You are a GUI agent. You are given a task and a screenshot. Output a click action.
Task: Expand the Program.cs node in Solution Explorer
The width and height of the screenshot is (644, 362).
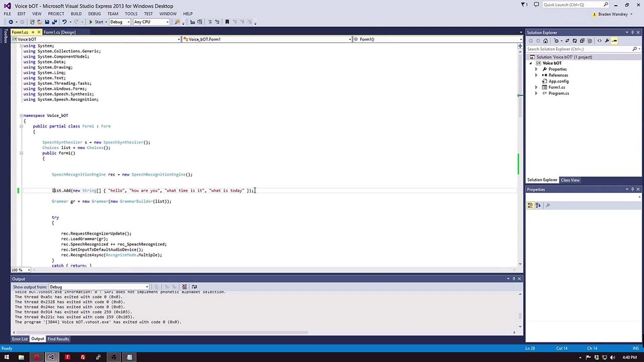[536, 93]
